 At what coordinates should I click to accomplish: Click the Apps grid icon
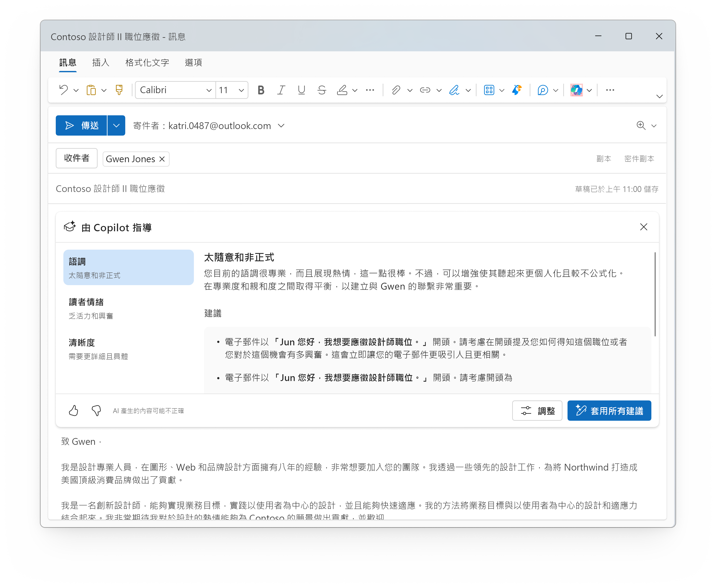pos(489,90)
